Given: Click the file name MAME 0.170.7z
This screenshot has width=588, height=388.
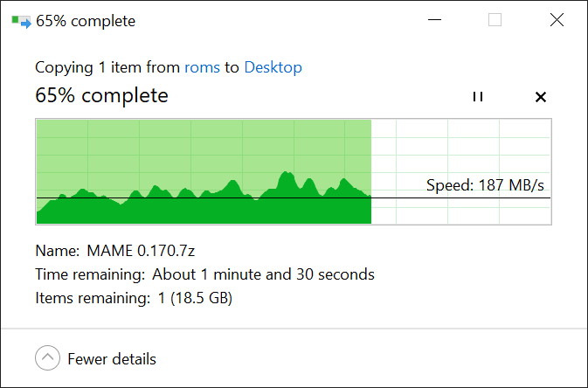Looking at the screenshot, I should coord(141,251).
